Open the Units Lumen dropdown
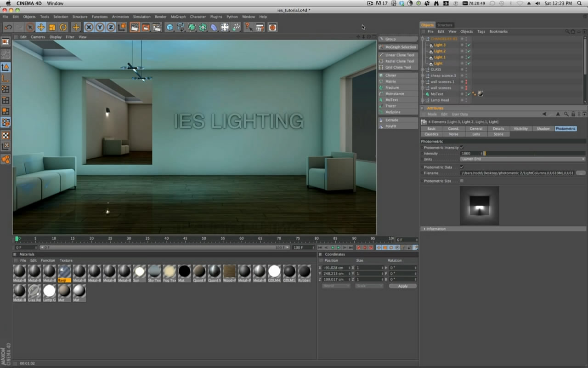 coord(522,159)
